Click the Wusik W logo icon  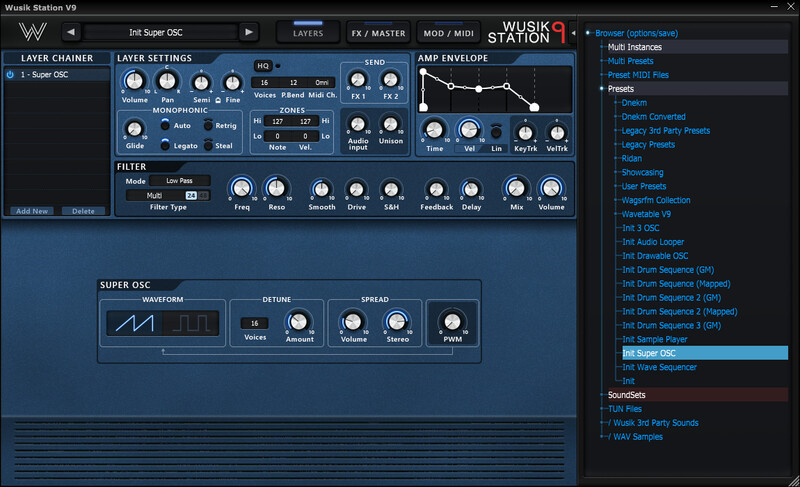click(33, 32)
